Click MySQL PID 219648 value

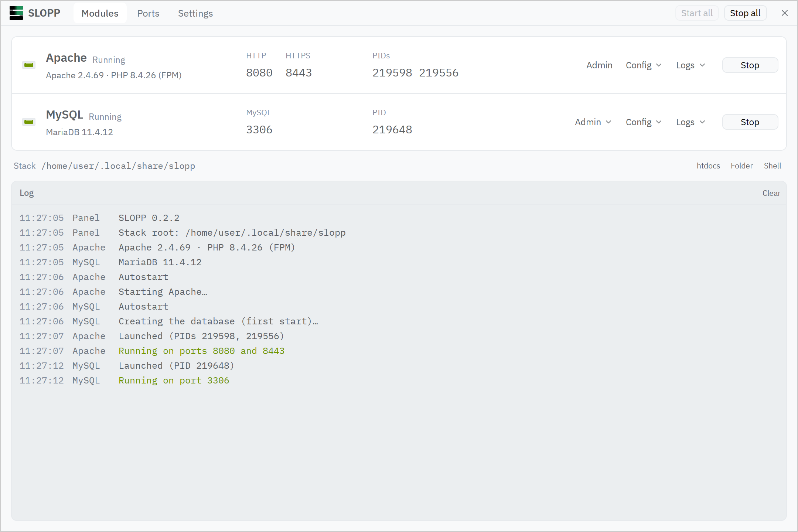[x=392, y=129]
